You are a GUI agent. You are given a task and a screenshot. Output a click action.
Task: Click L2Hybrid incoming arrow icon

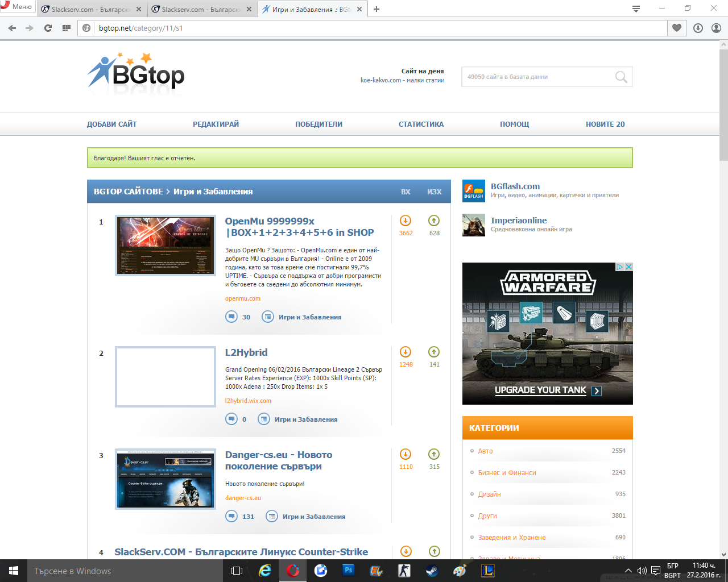point(406,352)
